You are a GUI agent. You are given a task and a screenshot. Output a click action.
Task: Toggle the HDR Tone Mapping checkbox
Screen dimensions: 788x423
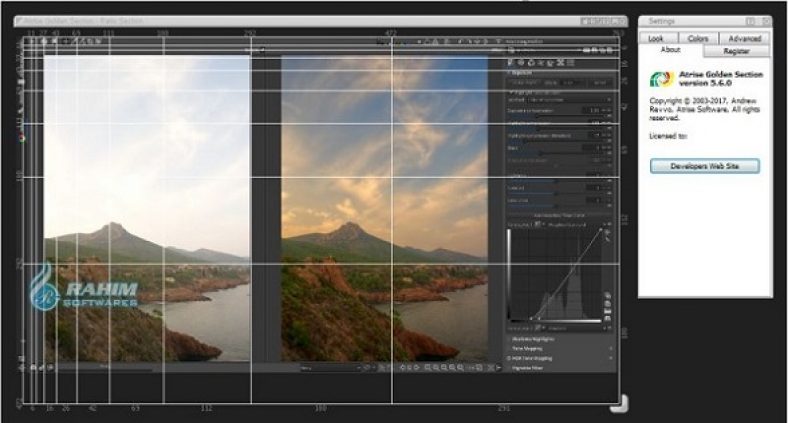tap(510, 357)
